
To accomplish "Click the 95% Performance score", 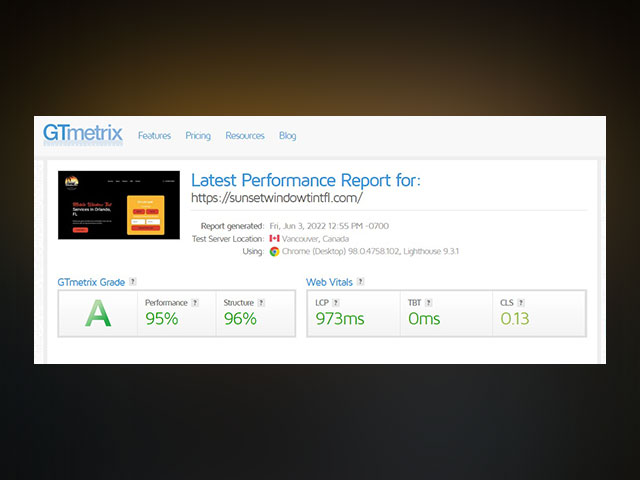I will click(x=161, y=319).
